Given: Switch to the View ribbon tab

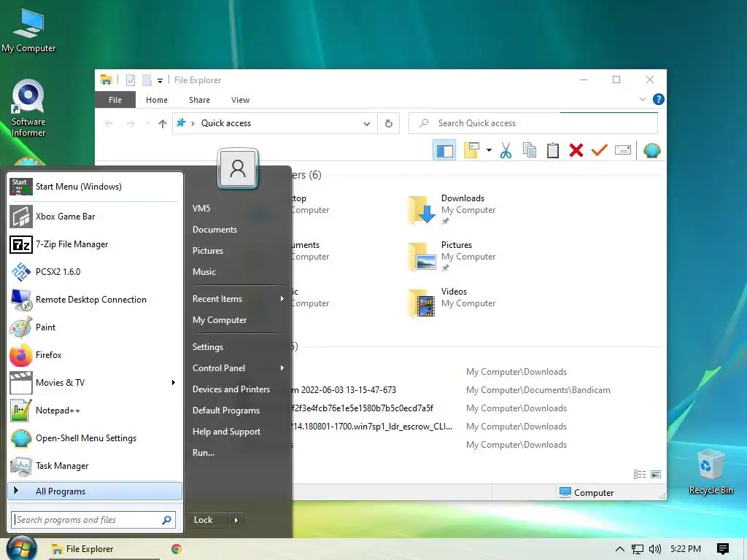Looking at the screenshot, I should [240, 100].
